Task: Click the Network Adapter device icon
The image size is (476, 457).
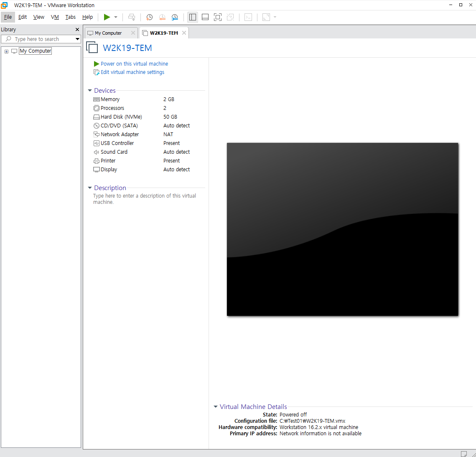Action: tap(96, 135)
